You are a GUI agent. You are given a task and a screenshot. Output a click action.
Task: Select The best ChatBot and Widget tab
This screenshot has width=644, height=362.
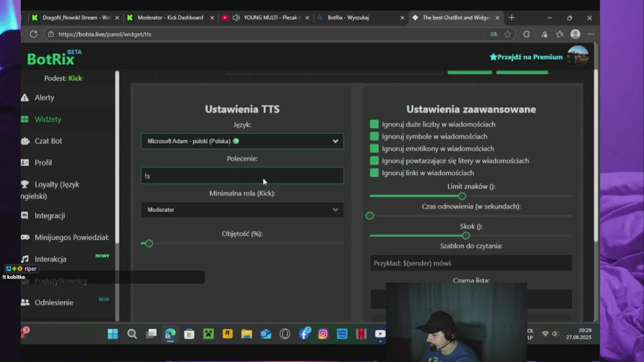455,18
